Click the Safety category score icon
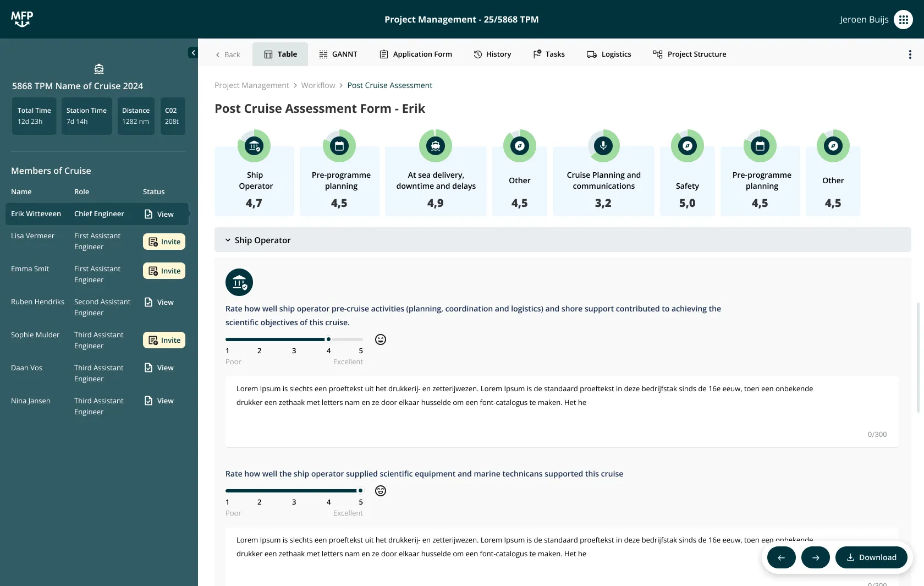 [687, 146]
